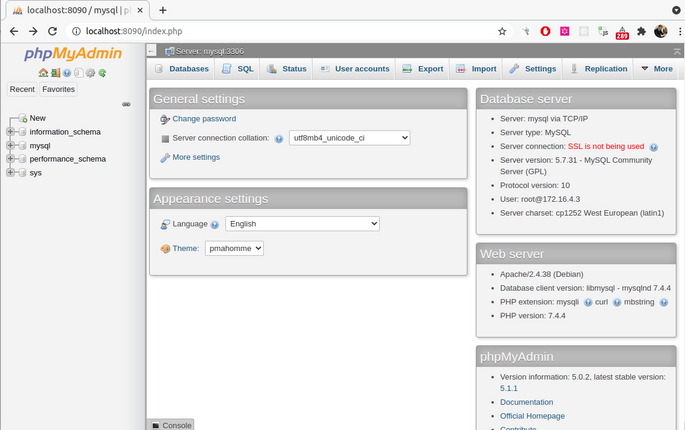Image resolution: width=685 pixels, height=430 pixels.
Task: Click the phpMyAdmin logo
Action: tap(73, 53)
